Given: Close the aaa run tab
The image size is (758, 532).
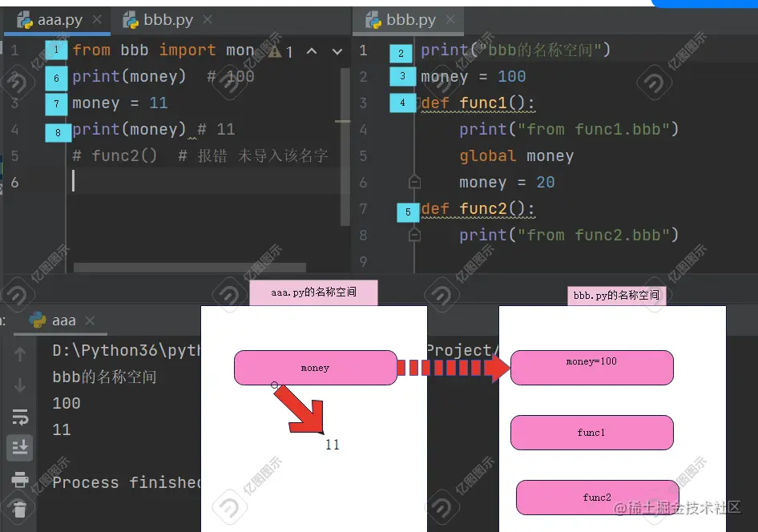Looking at the screenshot, I should (90, 320).
